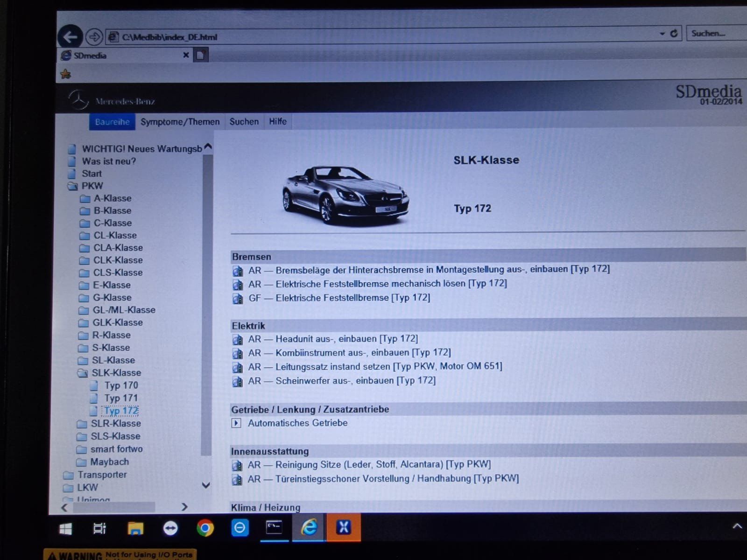Open the address bar dropdown arrow
Image resolution: width=747 pixels, height=560 pixels.
coord(662,34)
